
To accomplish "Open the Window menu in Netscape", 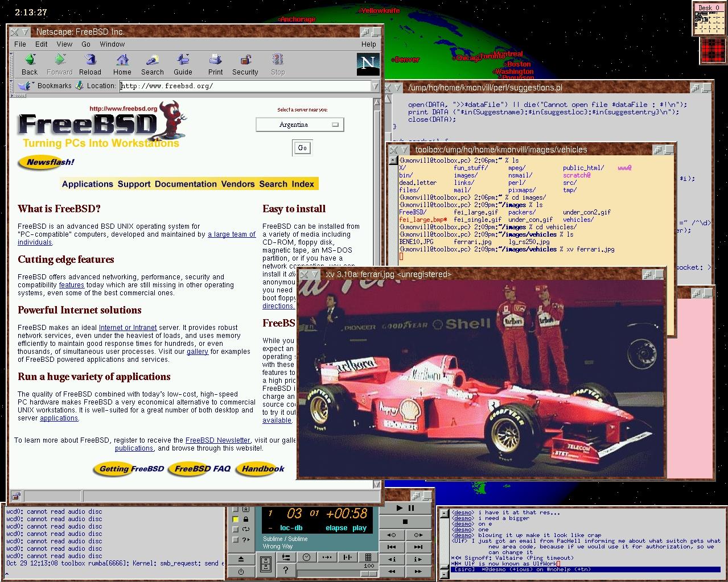I will tap(112, 44).
